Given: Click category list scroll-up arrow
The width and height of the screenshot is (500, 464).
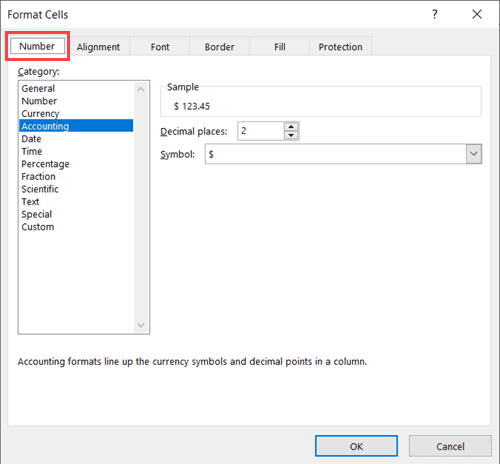Looking at the screenshot, I should (141, 89).
